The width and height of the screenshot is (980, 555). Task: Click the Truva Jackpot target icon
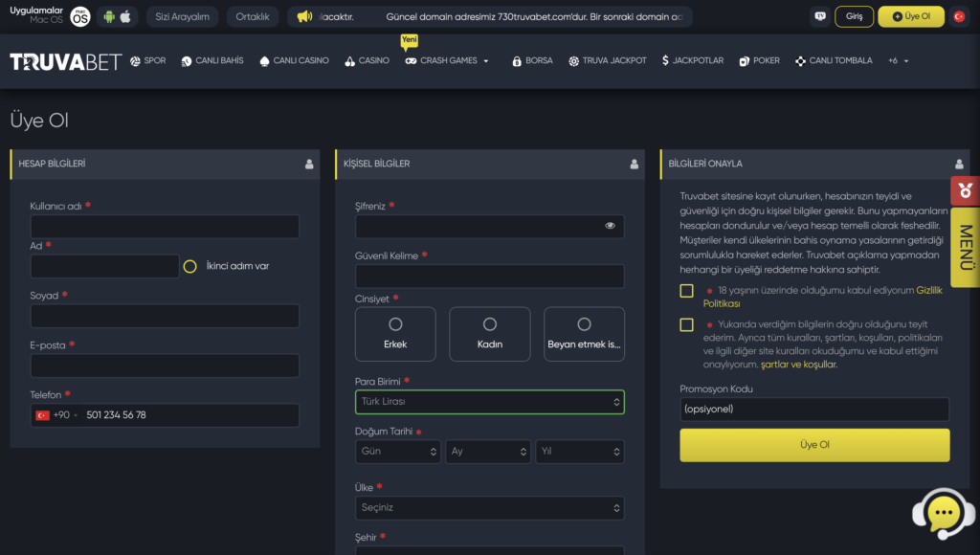(x=572, y=59)
